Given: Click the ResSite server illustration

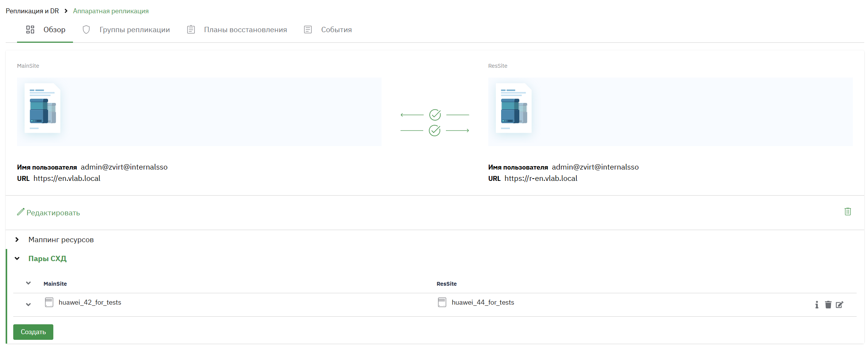Looking at the screenshot, I should pos(514,108).
